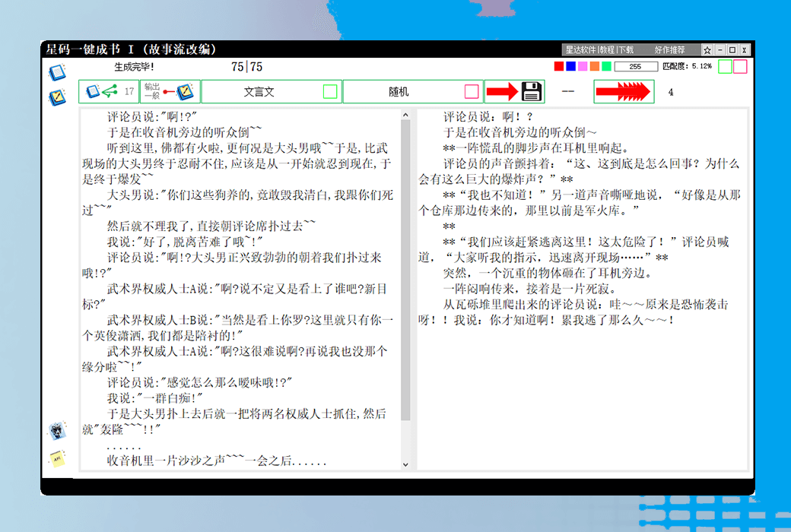Click source line 然后就不理我了

211,226
